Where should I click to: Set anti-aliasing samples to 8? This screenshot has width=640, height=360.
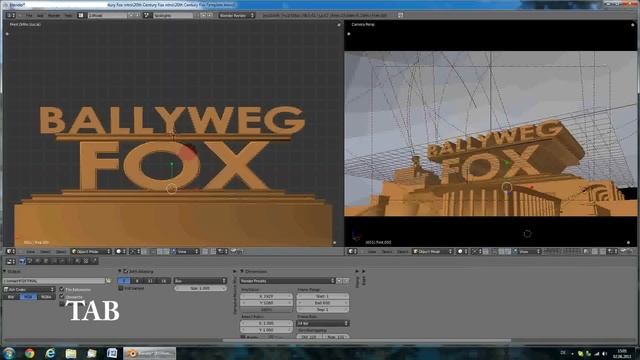(x=137, y=281)
